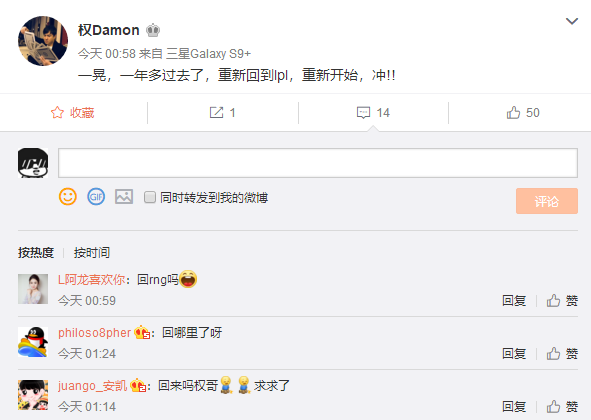The image size is (591, 420).
Task: Click the repost share icon showing 1
Action: coord(216,112)
